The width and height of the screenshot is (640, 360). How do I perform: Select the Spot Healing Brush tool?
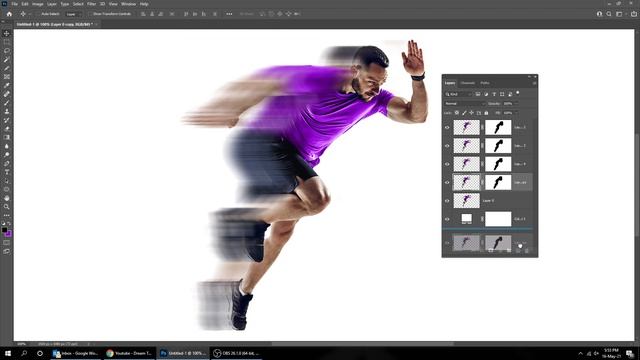click(7, 94)
